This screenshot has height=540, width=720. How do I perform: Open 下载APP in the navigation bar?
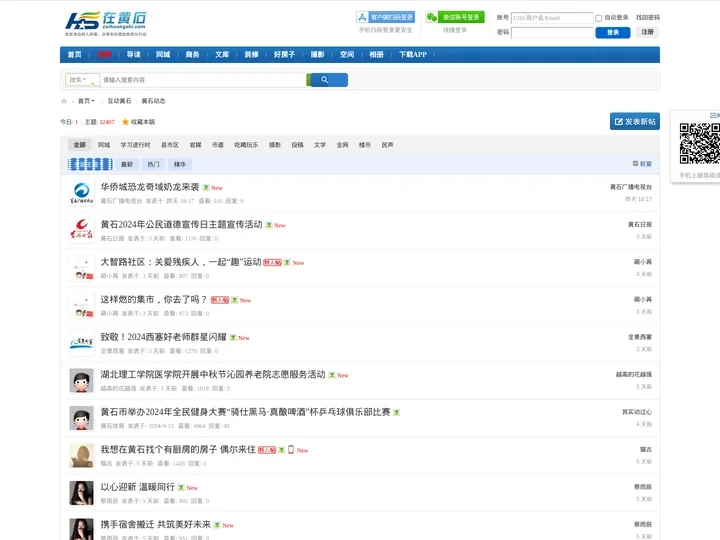pyautogui.click(x=413, y=55)
